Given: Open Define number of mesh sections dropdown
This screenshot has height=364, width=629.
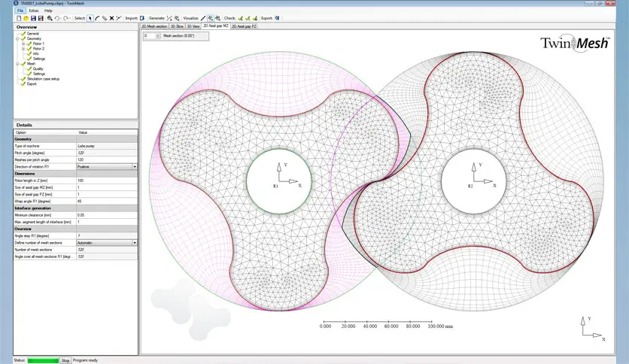Looking at the screenshot, I should pos(135,243).
